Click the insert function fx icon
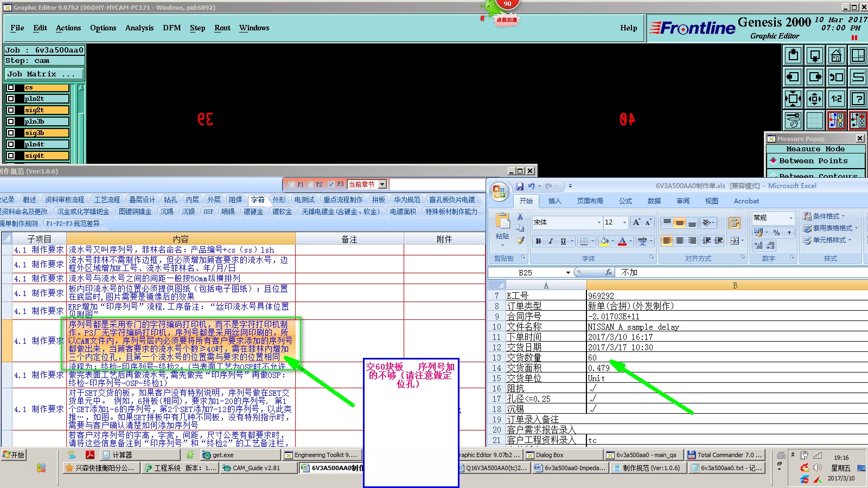 tap(609, 272)
